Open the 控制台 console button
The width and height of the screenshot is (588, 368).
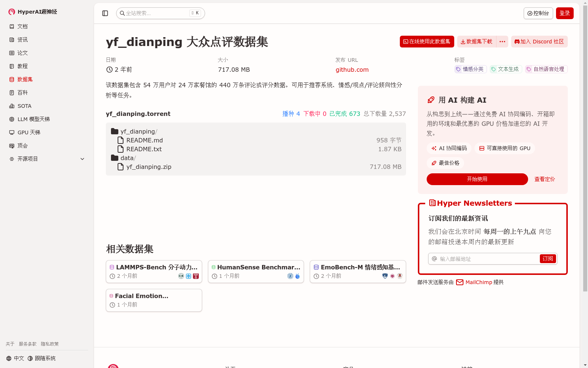(x=538, y=13)
